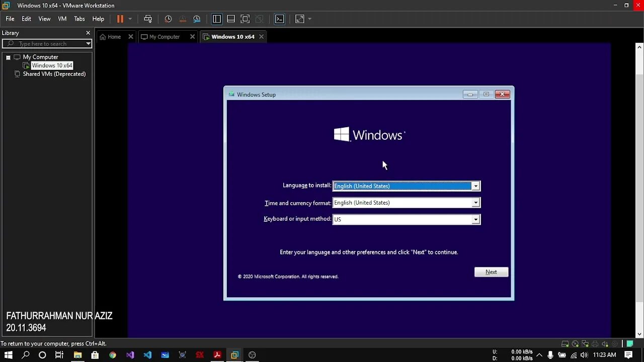Image resolution: width=644 pixels, height=362 pixels.
Task: Select Shared VMs (Deprecated) tree item
Action: (x=54, y=74)
